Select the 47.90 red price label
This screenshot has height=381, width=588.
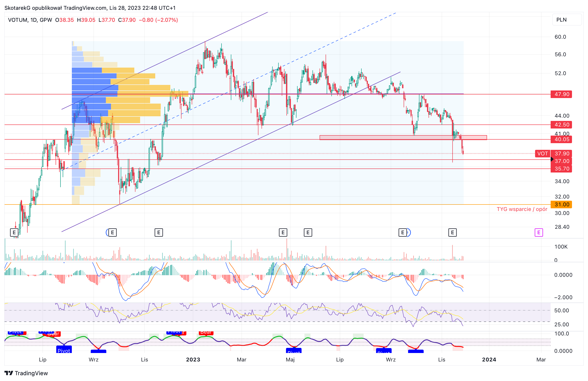(561, 94)
